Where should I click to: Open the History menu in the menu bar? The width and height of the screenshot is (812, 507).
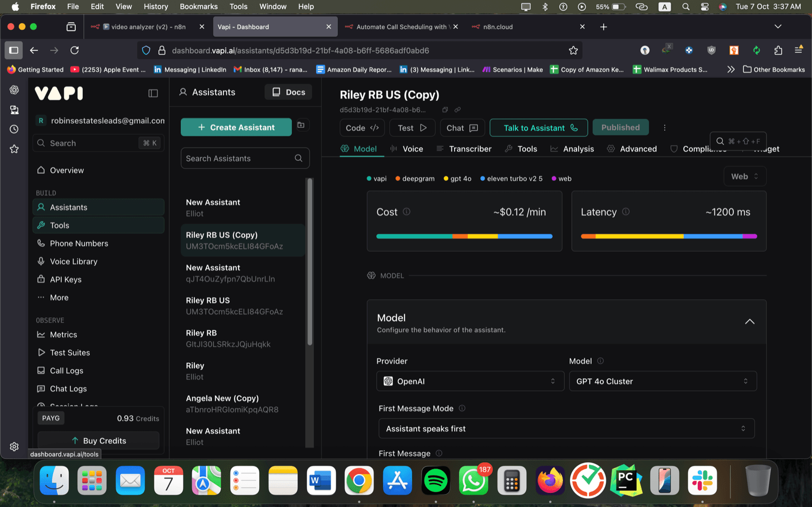pyautogui.click(x=156, y=6)
